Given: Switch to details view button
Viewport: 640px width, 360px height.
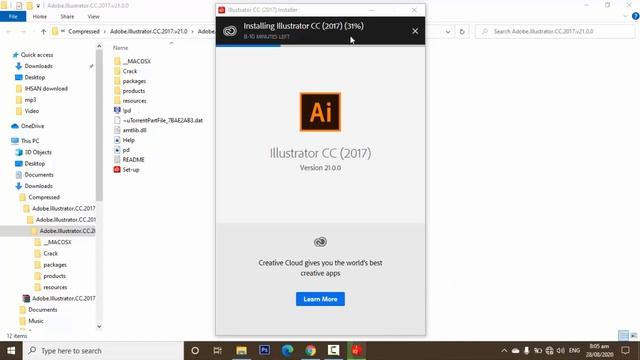Looking at the screenshot, I should pos(623,336).
